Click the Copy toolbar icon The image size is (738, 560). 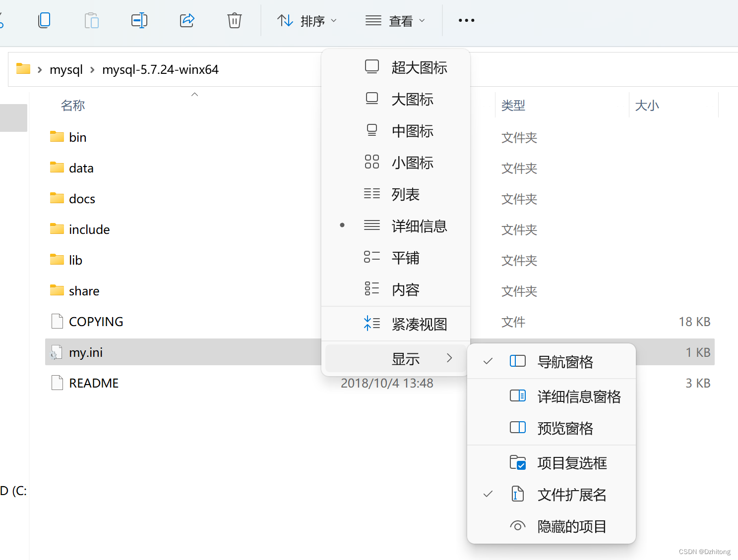44,20
